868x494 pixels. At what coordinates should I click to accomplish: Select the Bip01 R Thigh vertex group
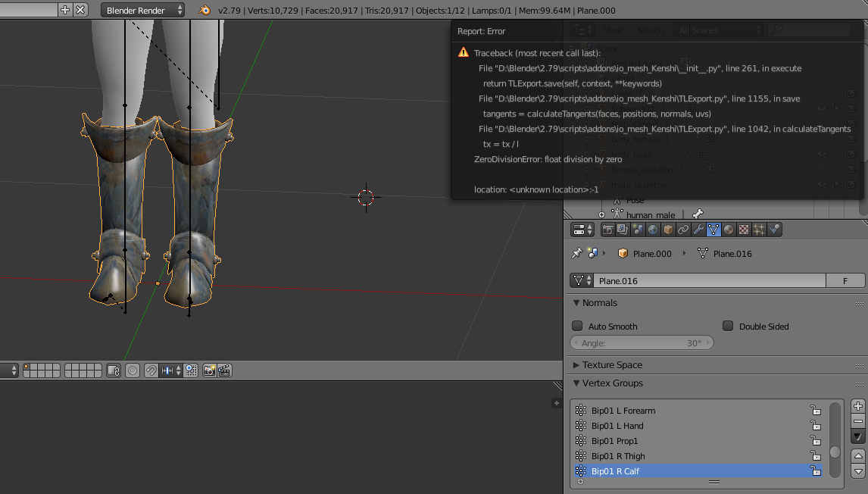pos(698,456)
